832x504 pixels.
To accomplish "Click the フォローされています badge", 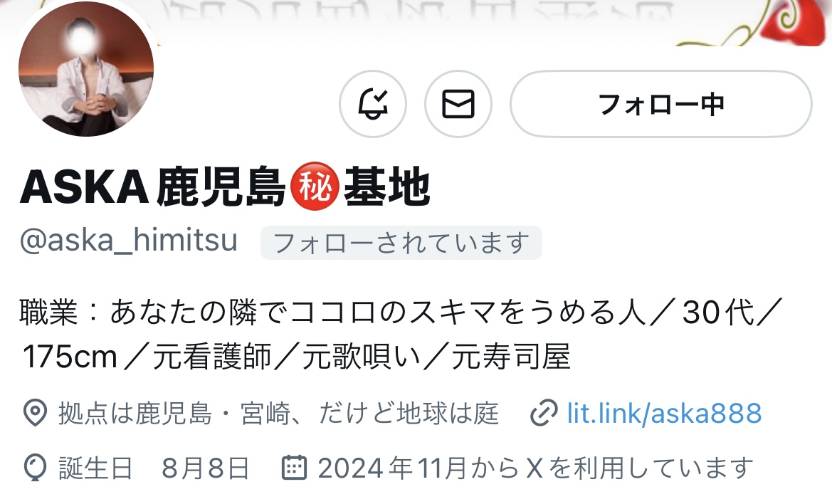I will coord(401,243).
